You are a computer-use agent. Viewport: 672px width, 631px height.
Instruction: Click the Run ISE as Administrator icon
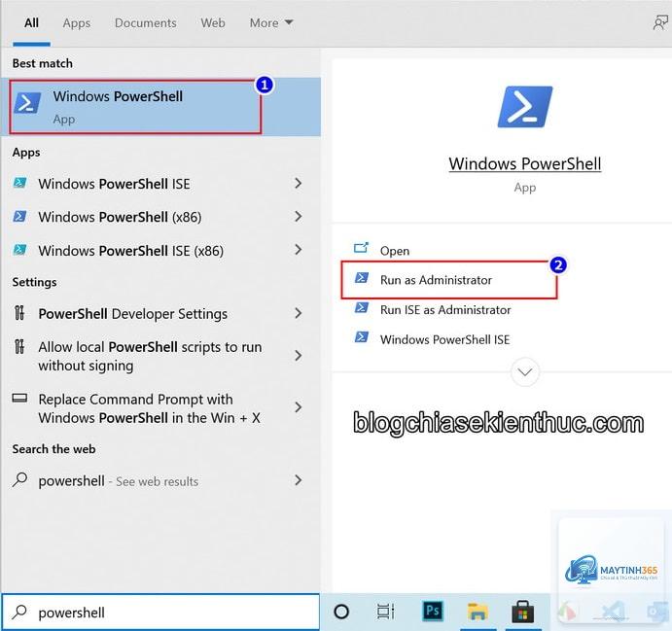point(362,307)
